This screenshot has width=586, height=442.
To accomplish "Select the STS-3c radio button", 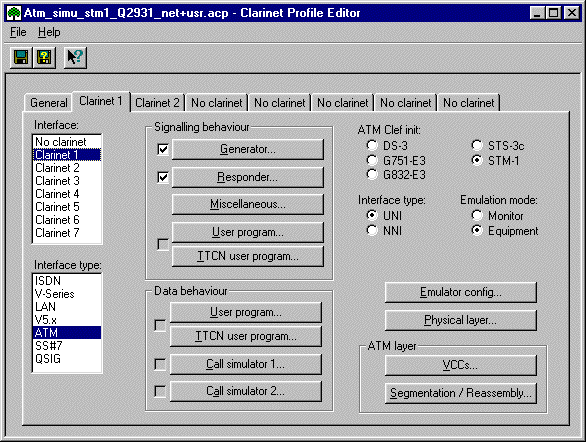I will pos(477,145).
